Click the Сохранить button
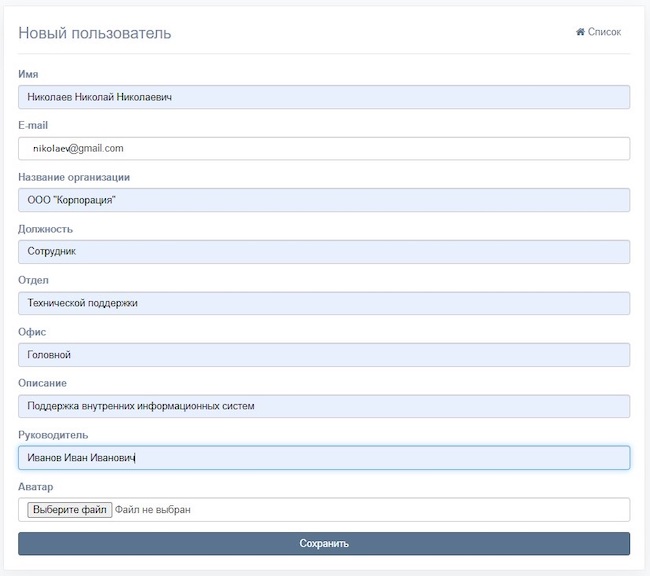Viewport: 650px width, 576px height. click(324, 544)
